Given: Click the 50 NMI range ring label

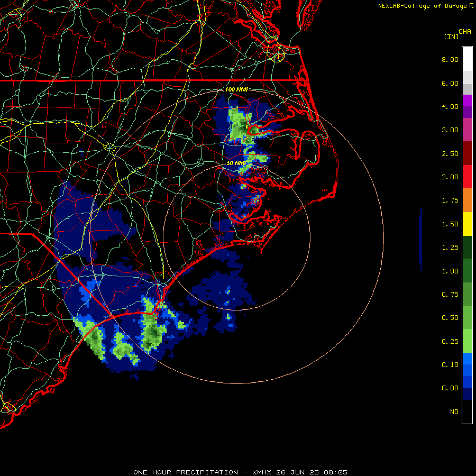Looking at the screenshot, I should click(x=236, y=163).
